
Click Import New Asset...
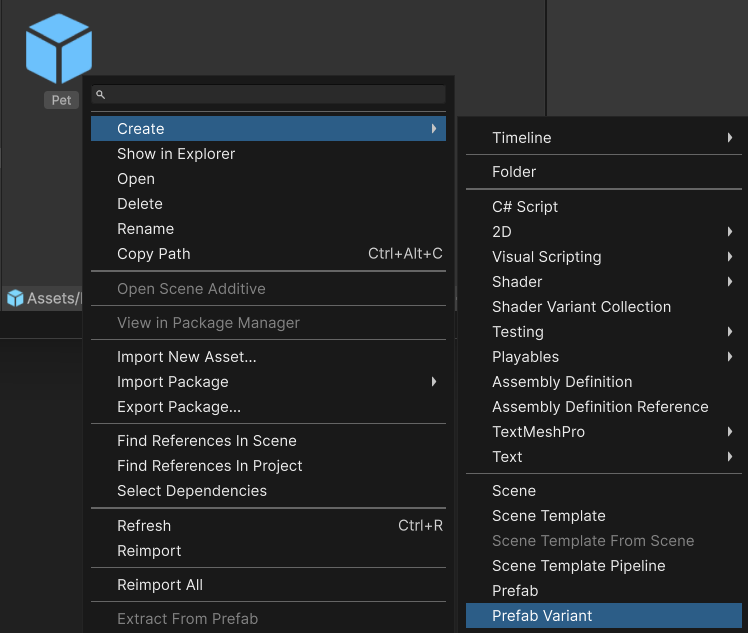pos(268,357)
